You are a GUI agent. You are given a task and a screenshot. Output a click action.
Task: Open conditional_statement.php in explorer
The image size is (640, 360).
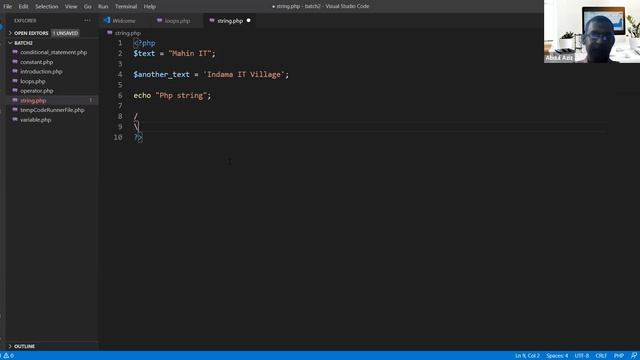[53, 52]
